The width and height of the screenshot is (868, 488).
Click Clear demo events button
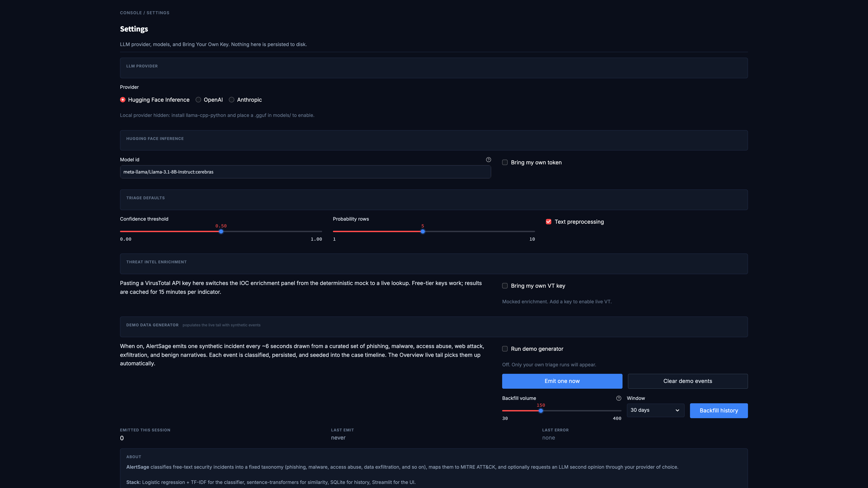tap(688, 381)
